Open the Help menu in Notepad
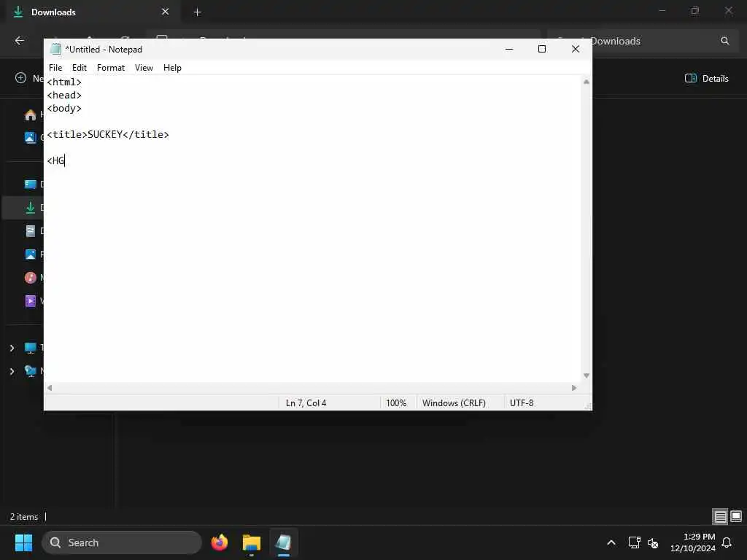Viewport: 747px width, 560px height. point(172,68)
